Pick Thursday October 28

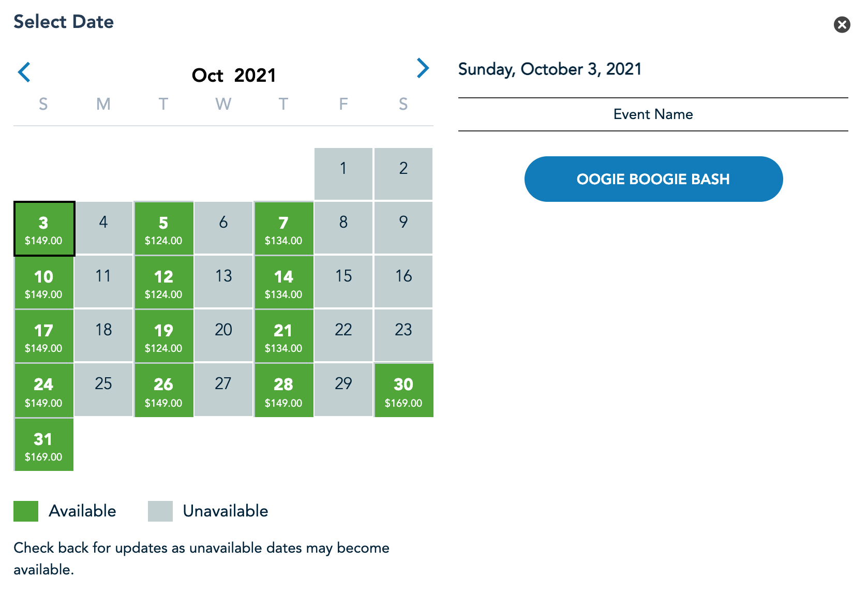pos(283,391)
